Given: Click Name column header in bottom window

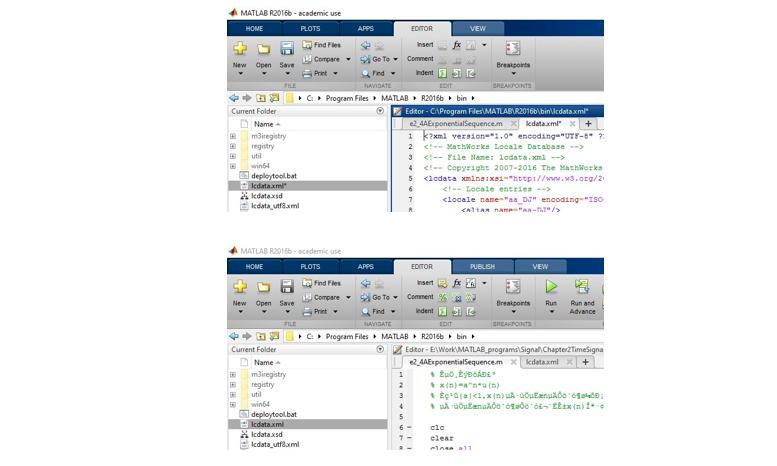Looking at the screenshot, I should pyautogui.click(x=264, y=363).
